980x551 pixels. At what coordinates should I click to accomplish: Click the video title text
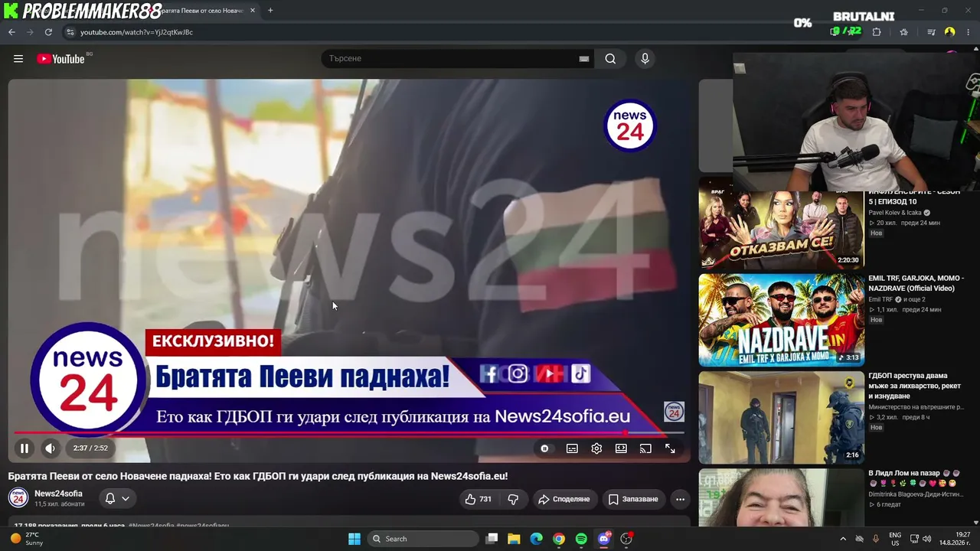point(258,476)
